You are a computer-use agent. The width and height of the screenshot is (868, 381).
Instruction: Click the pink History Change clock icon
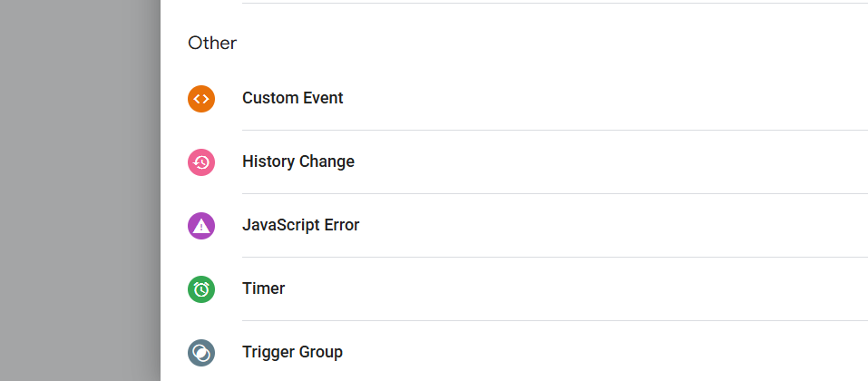[x=201, y=161]
